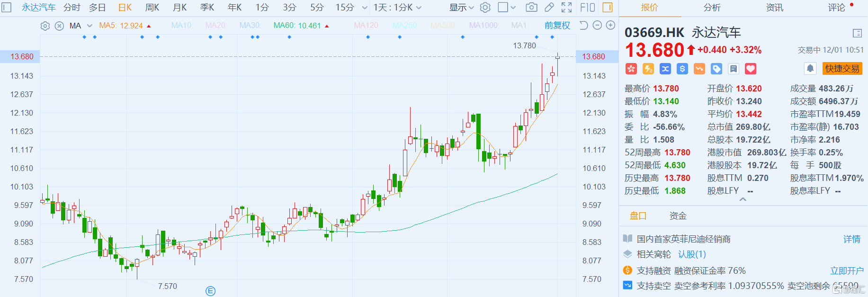
Task: Open MA indicator settings gear
Action: (45, 26)
